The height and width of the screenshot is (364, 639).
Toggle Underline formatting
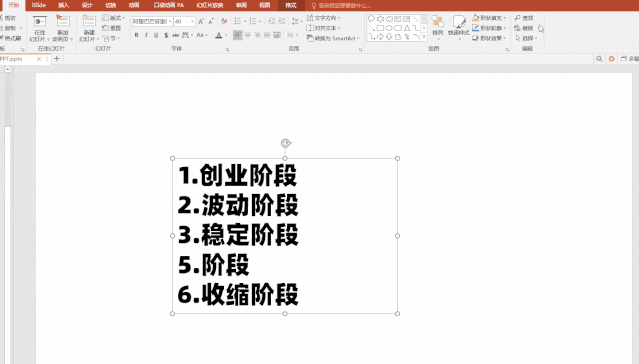(x=156, y=35)
